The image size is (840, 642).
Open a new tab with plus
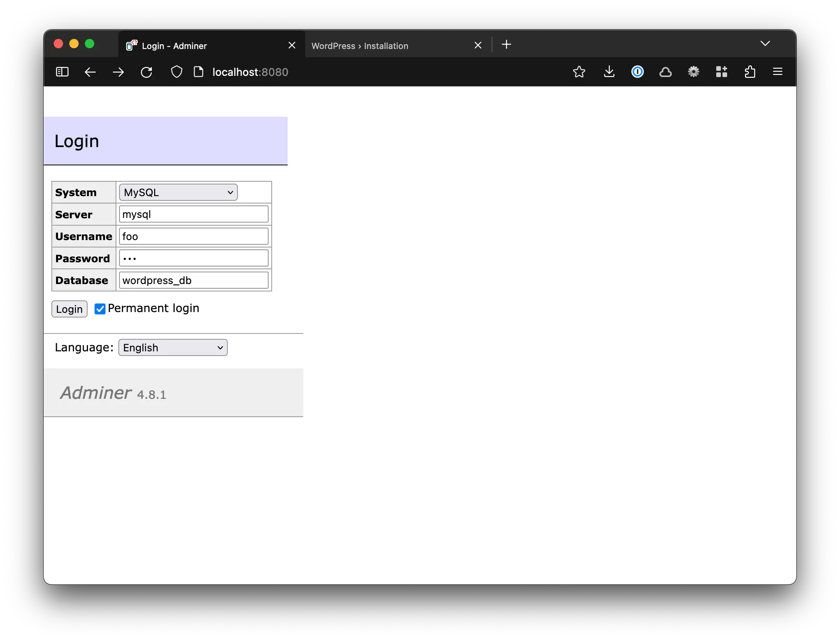(506, 44)
